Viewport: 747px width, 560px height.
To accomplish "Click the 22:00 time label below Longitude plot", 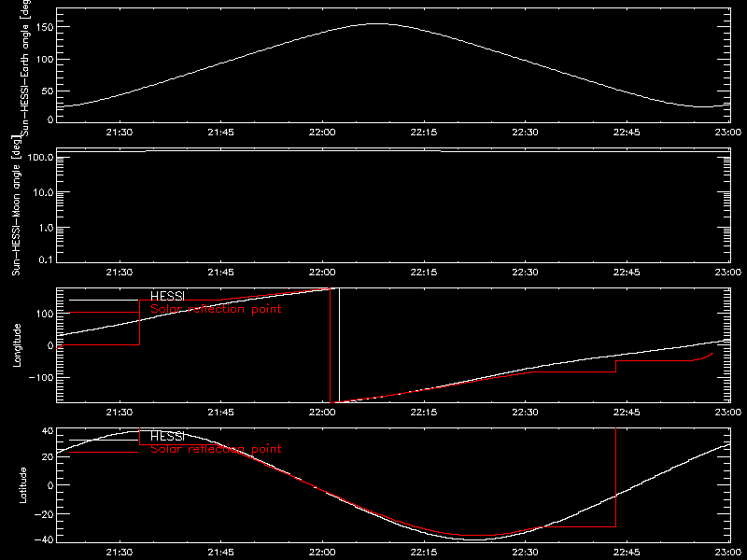I will click(322, 413).
